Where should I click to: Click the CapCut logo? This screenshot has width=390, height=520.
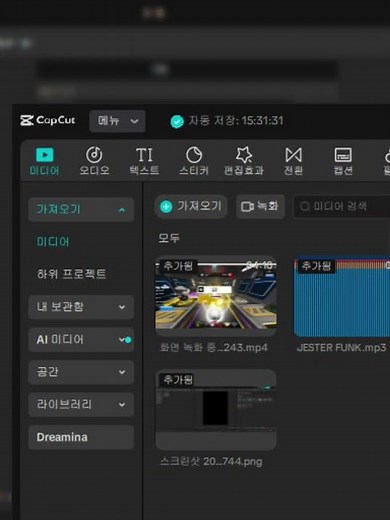(x=47, y=120)
